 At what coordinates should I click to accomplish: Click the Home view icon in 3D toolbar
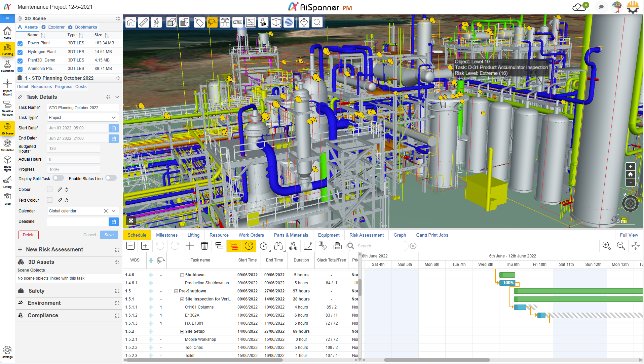(x=131, y=23)
